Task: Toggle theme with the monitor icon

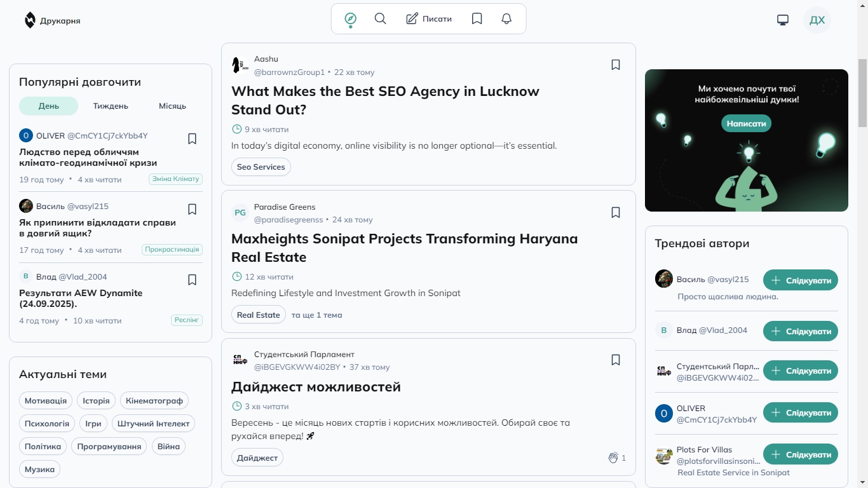Action: click(783, 20)
